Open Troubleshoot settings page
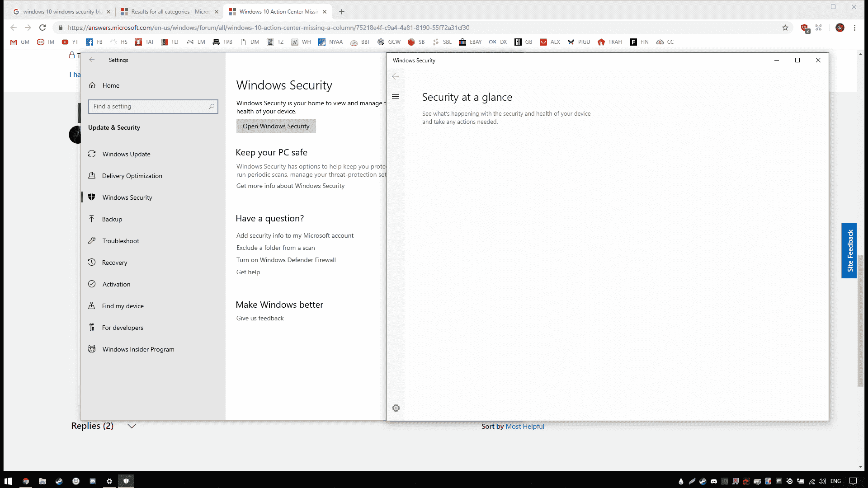This screenshot has width=868, height=488. click(153, 241)
